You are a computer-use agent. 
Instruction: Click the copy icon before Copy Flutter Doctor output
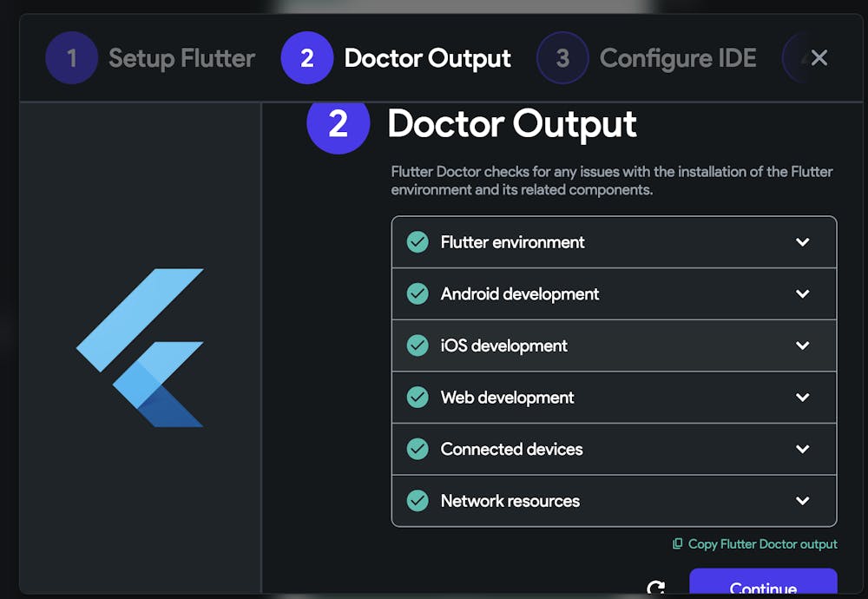(x=677, y=543)
